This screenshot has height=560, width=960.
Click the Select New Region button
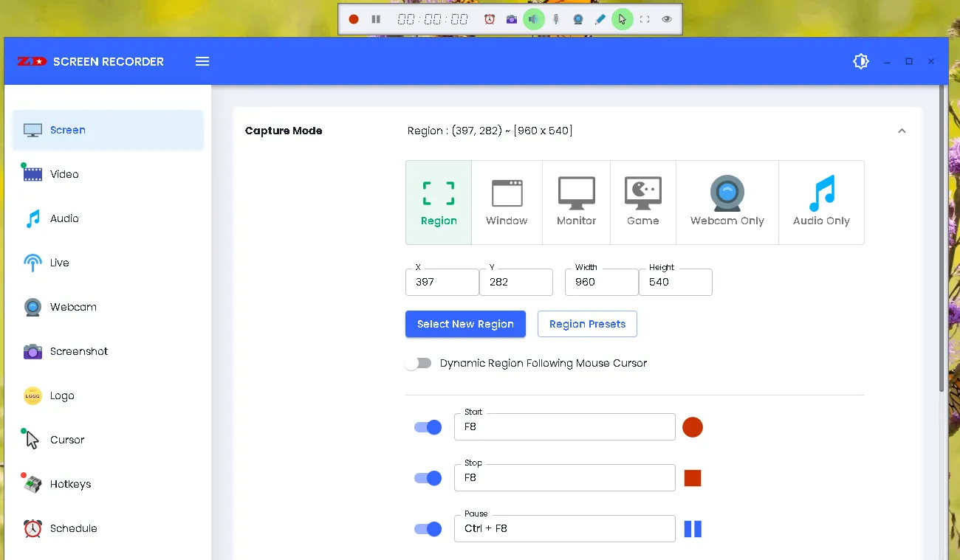(465, 324)
